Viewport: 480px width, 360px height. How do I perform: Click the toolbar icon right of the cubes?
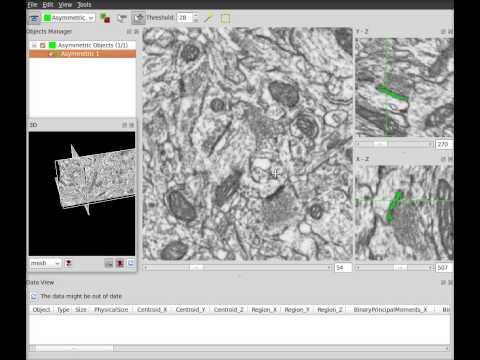click(x=122, y=18)
